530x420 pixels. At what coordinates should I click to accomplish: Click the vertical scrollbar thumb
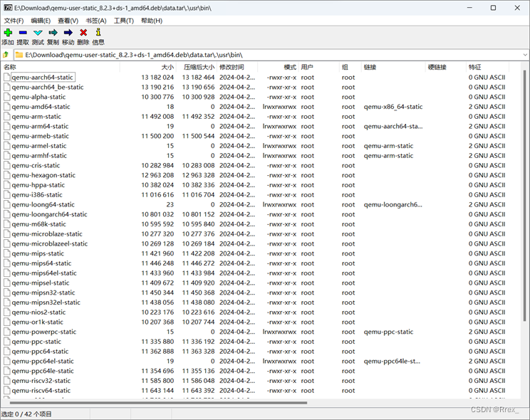point(525,196)
